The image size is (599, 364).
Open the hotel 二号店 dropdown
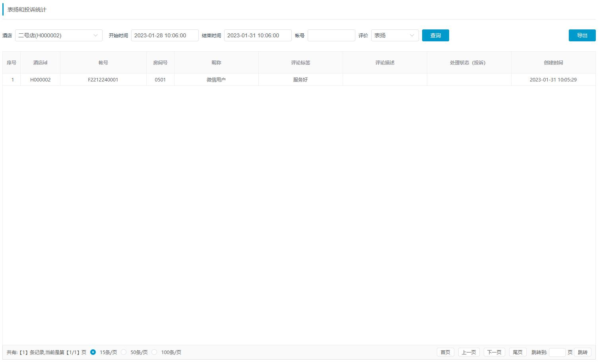[58, 35]
